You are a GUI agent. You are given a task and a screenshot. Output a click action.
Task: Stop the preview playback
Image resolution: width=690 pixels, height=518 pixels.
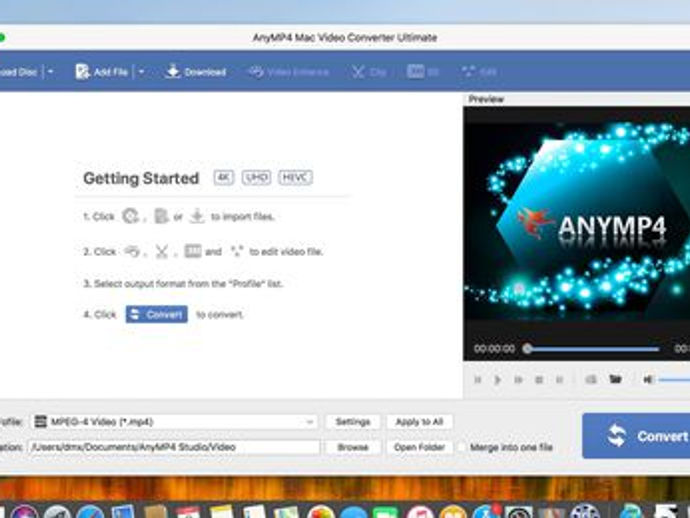pos(539,380)
